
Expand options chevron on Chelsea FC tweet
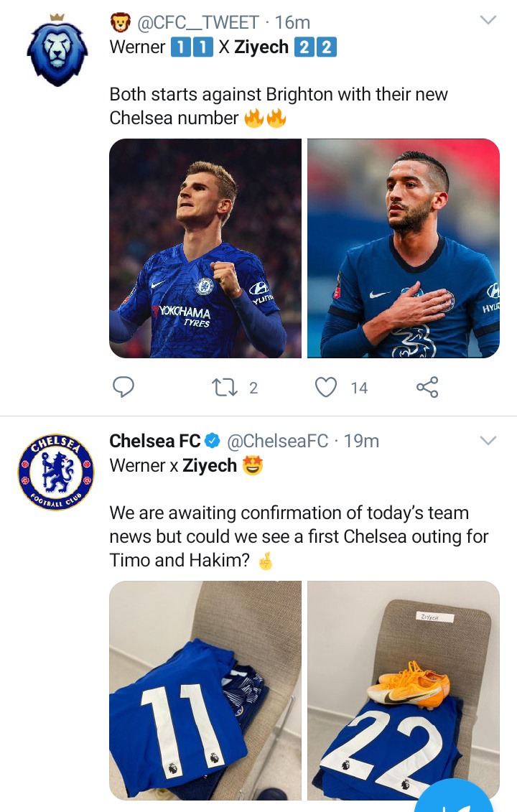click(x=488, y=439)
